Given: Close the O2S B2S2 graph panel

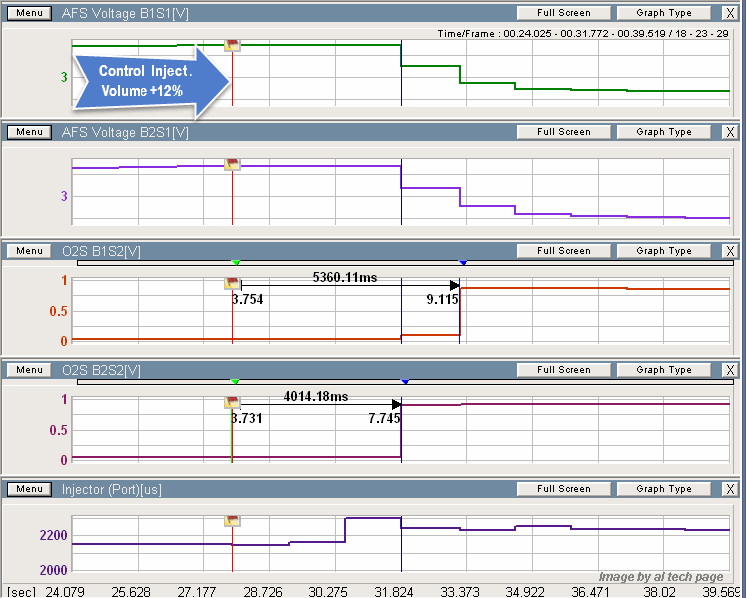Looking at the screenshot, I should tap(730, 370).
